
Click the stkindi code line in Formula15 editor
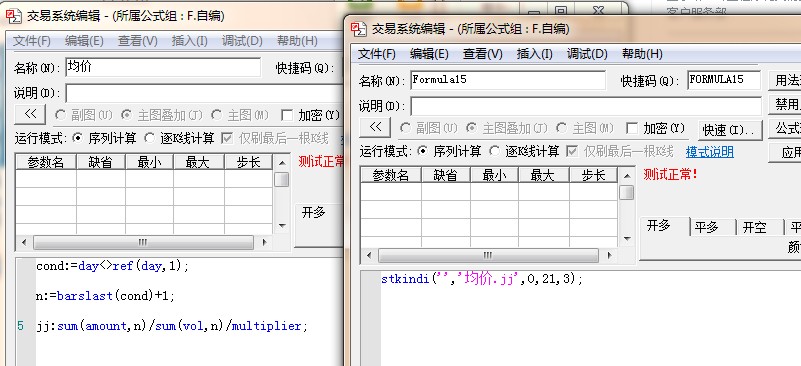point(482,279)
